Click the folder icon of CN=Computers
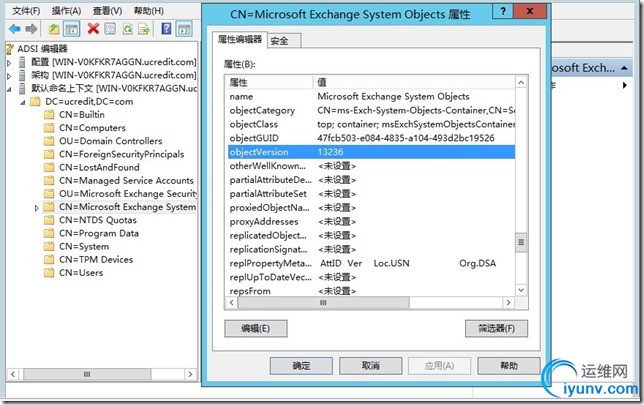Screen dimensions: 644x405 pyautogui.click(x=49, y=128)
